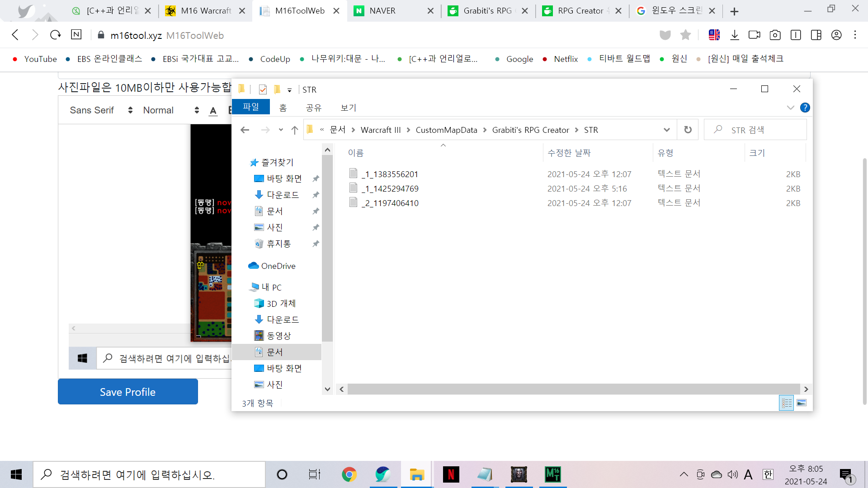This screenshot has height=488, width=868.
Task: Click the text color A button
Action: [213, 111]
